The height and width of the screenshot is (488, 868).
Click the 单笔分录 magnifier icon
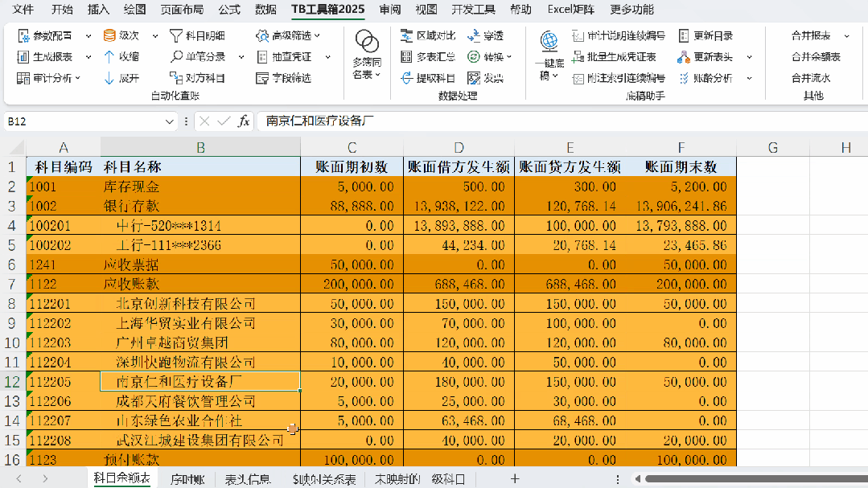click(176, 57)
